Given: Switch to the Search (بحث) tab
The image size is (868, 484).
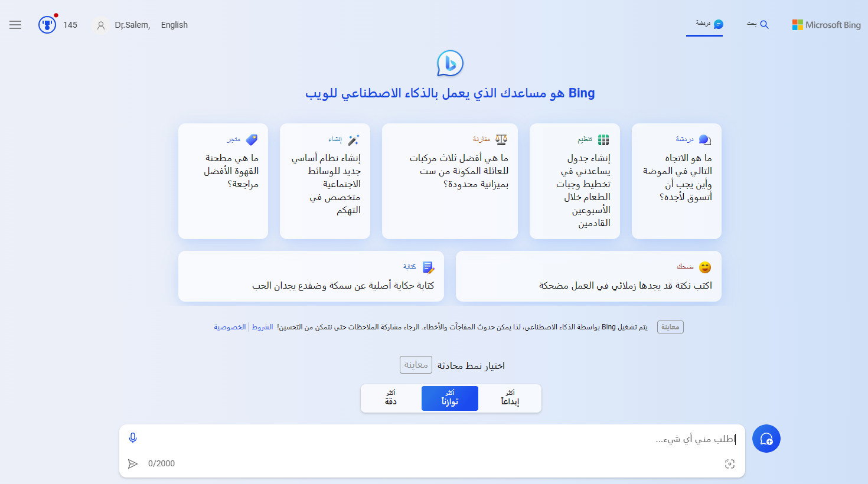Looking at the screenshot, I should coord(758,24).
